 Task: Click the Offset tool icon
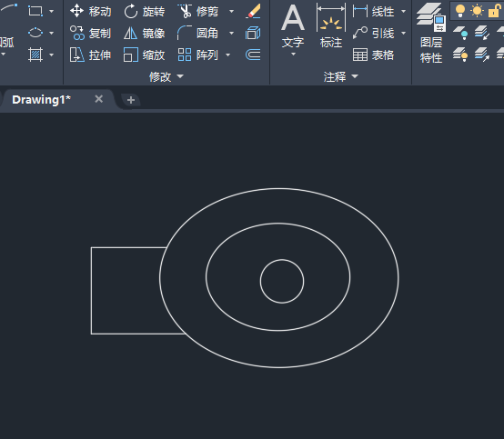tap(253, 55)
